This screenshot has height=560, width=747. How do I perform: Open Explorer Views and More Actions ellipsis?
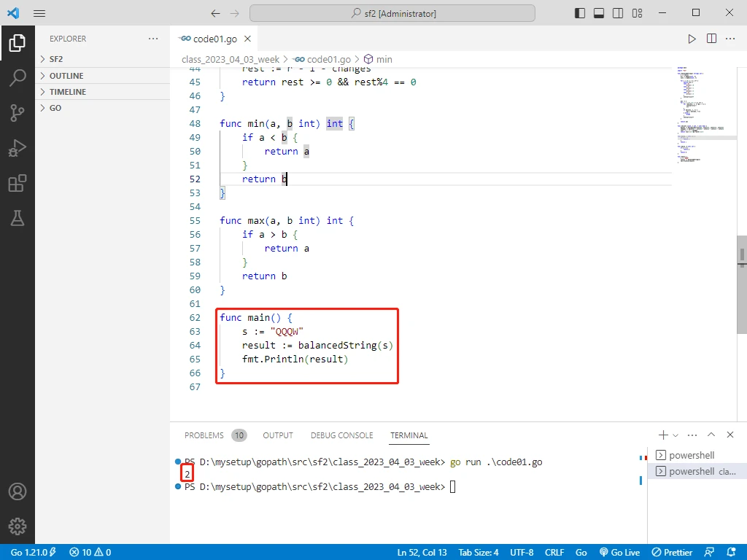(153, 39)
